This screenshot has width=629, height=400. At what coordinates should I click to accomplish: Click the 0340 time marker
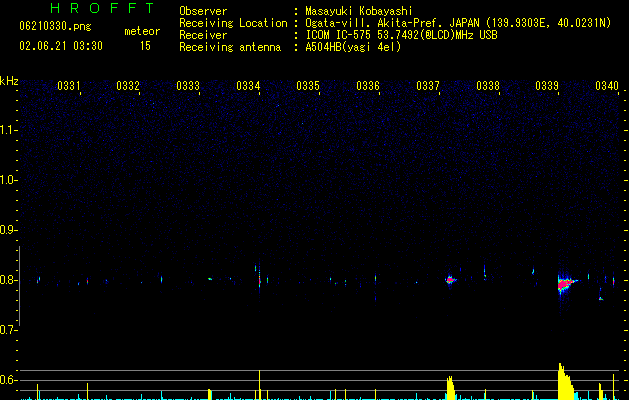click(607, 86)
